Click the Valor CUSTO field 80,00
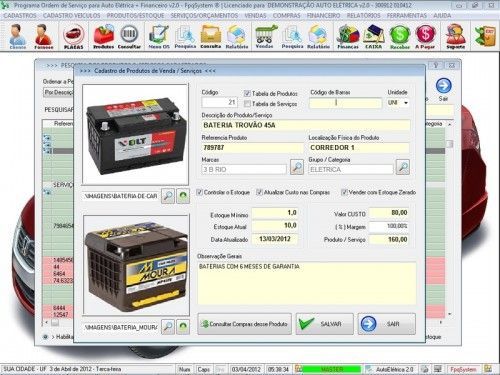 [x=389, y=213]
